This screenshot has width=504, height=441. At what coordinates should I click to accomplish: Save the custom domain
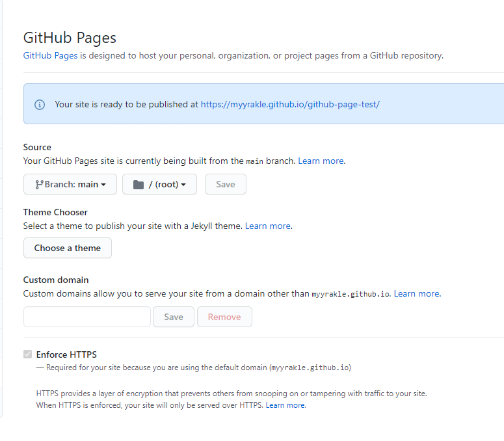[174, 317]
